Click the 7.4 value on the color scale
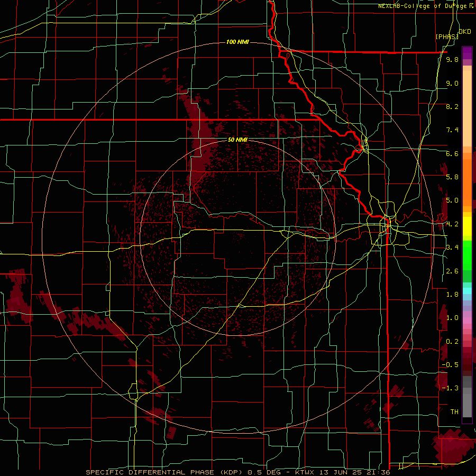This screenshot has width=476, height=476. 452,130
